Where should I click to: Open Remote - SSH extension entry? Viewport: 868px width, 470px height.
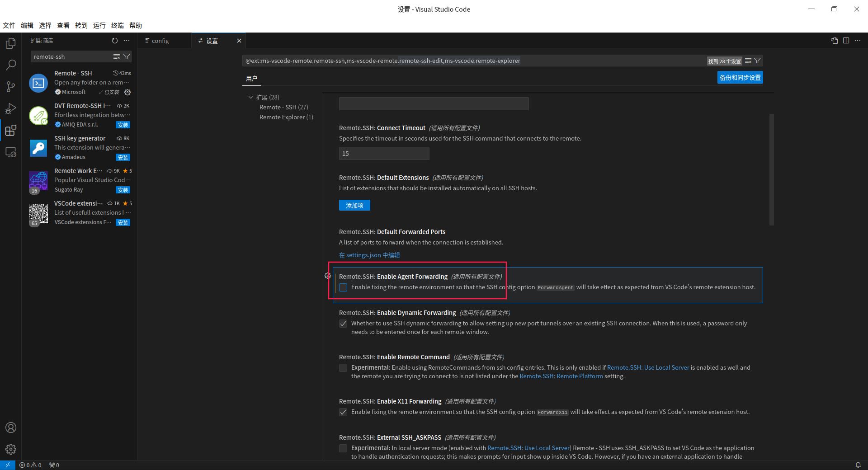[x=80, y=83]
